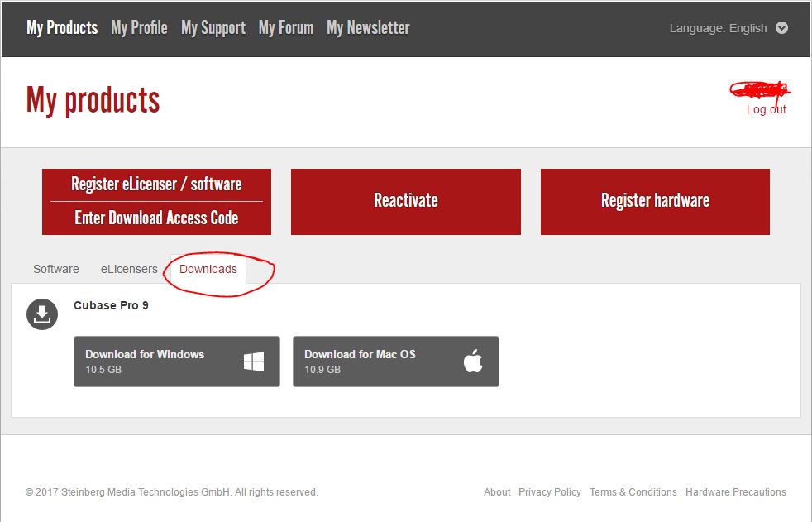
Task: Click the Register hardware button
Action: [x=655, y=201]
